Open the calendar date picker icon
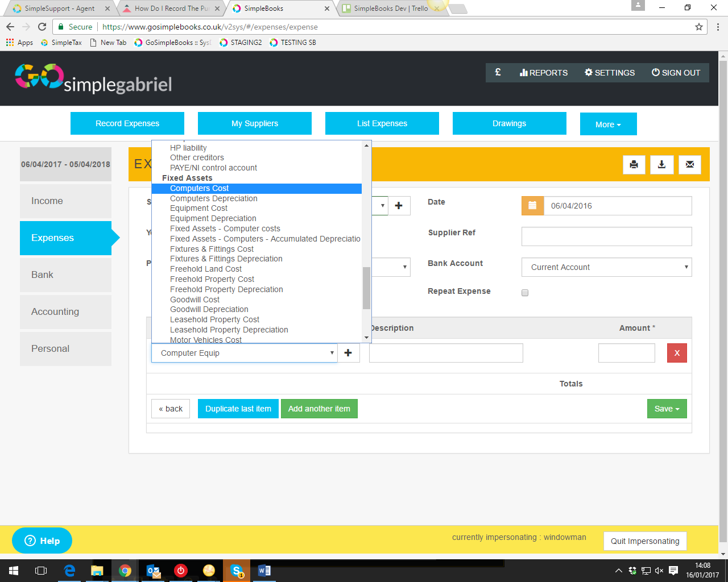This screenshot has height=582, width=728. point(532,206)
